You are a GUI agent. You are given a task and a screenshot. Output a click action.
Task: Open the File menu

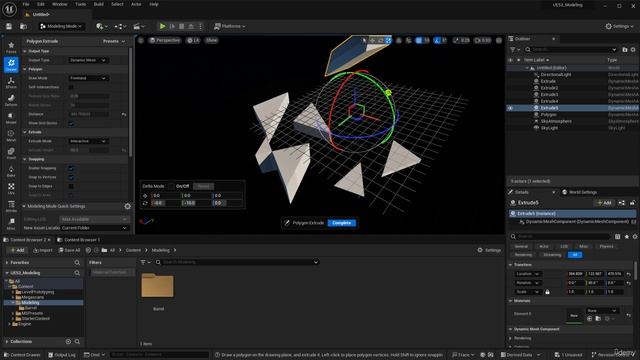pyautogui.click(x=26, y=4)
